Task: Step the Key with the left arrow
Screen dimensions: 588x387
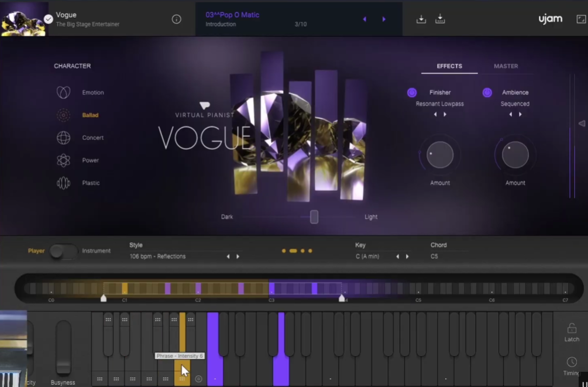Action: tap(397, 256)
